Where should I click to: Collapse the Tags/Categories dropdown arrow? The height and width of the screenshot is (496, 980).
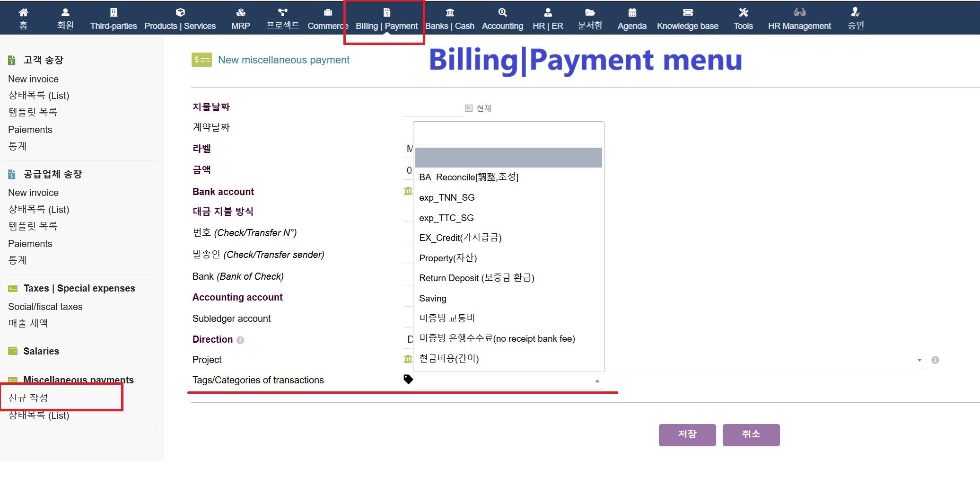[x=597, y=381]
